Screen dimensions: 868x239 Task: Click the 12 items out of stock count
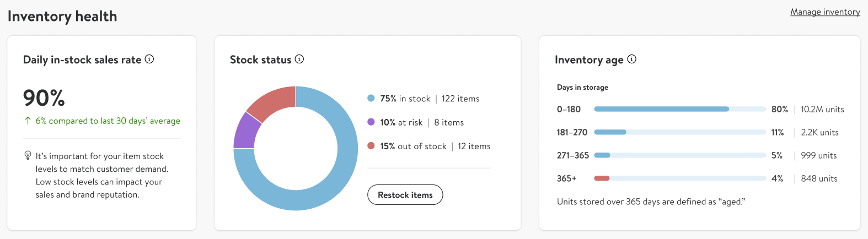pyautogui.click(x=474, y=146)
